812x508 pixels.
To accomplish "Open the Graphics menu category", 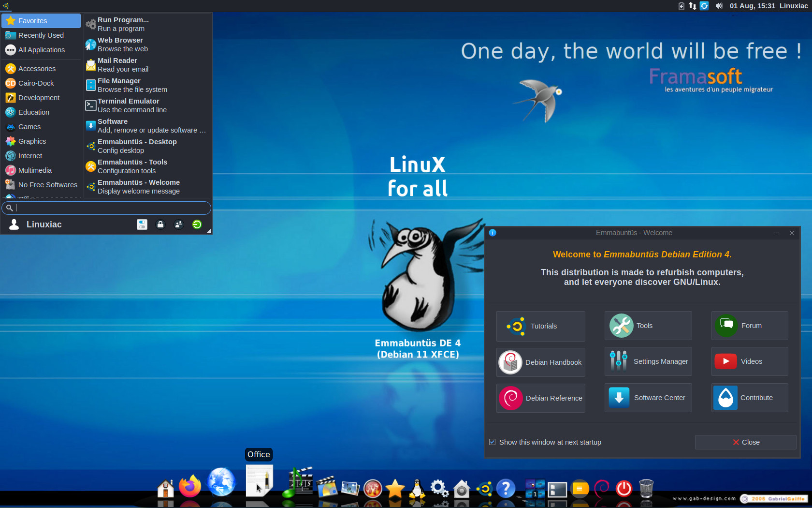I will click(x=42, y=141).
